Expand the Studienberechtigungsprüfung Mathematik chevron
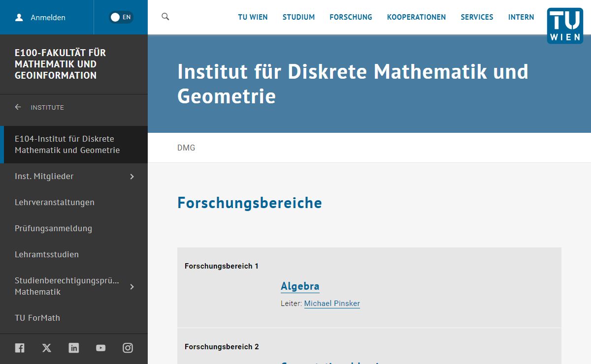591x364 pixels. (132, 287)
